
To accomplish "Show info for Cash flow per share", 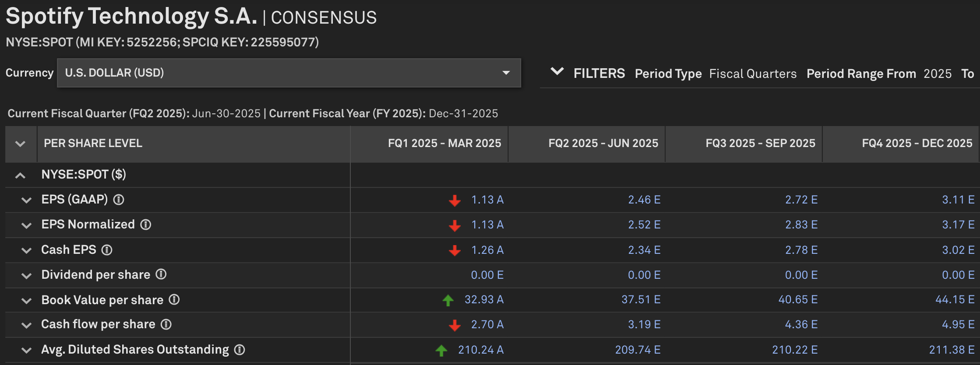I will (x=166, y=324).
